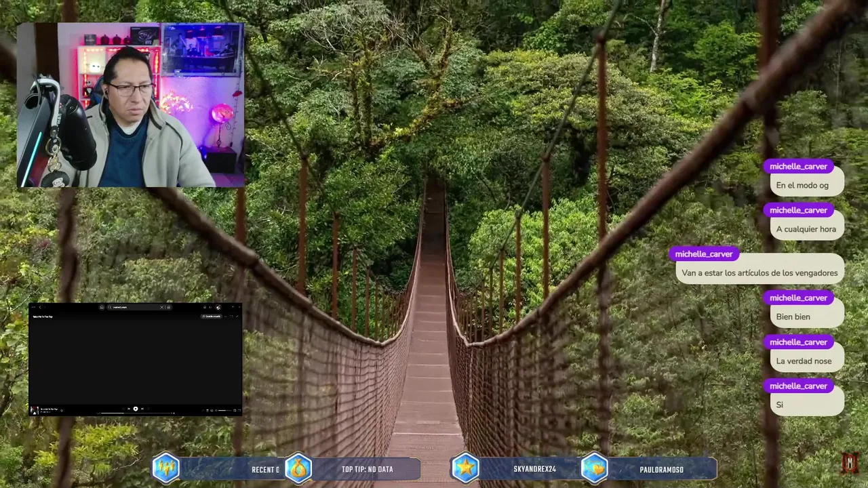This screenshot has height=488, width=868.
Task: Click the Spotify song progress bar
Action: [136, 413]
